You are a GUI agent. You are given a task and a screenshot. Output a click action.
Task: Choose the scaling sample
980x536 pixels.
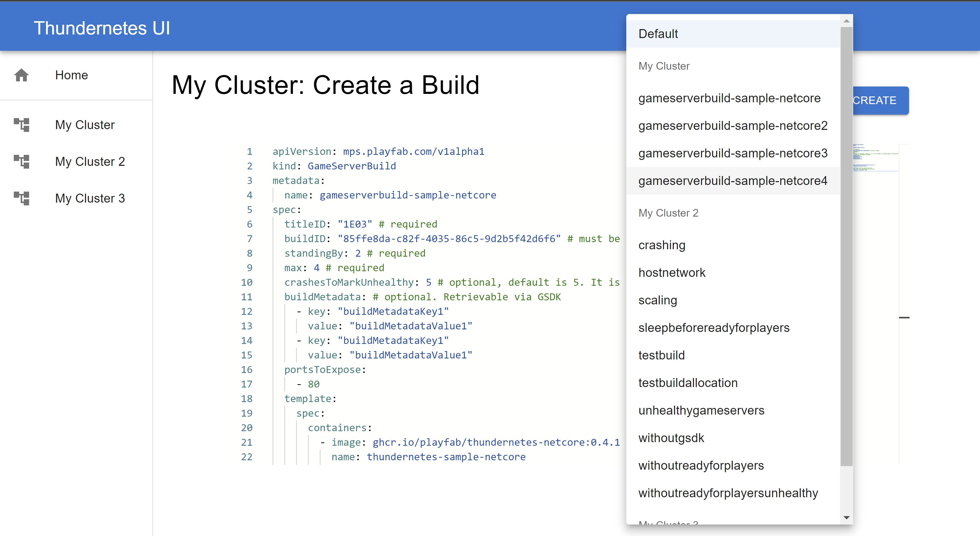pyautogui.click(x=657, y=300)
